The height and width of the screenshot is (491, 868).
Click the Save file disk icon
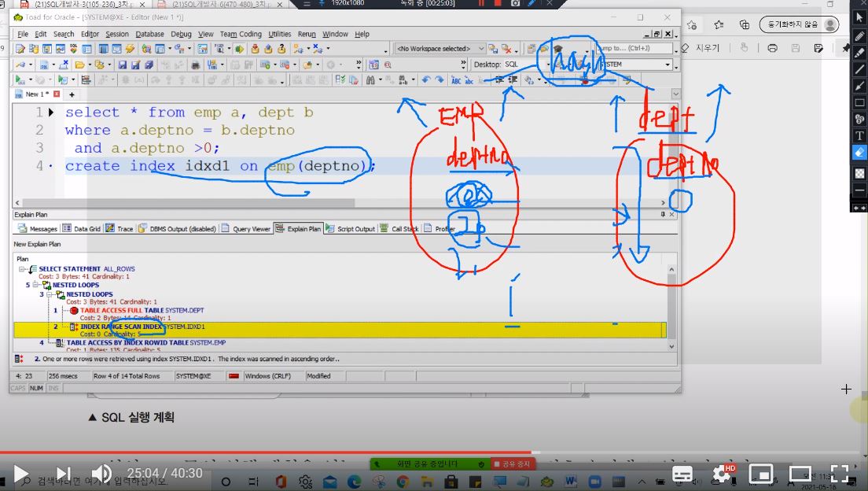point(123,65)
